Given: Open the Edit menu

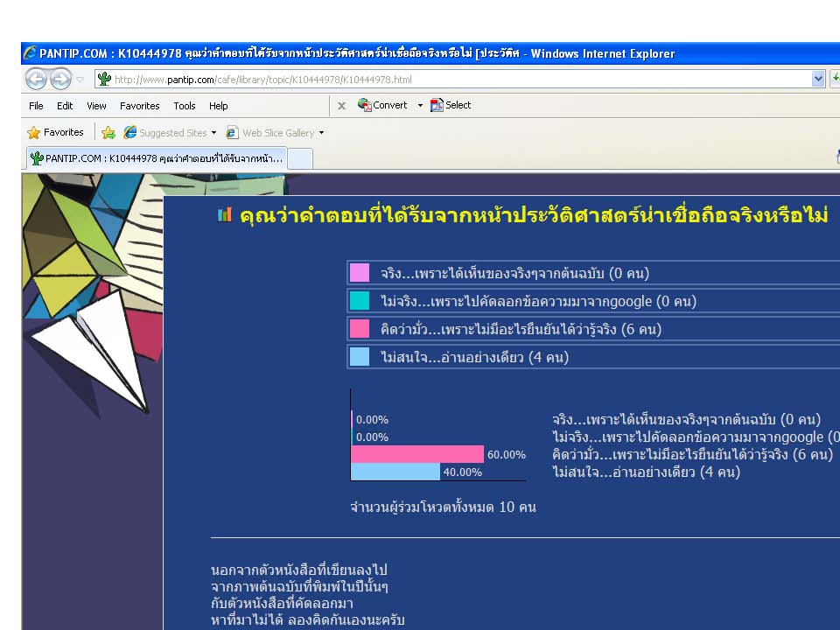Looking at the screenshot, I should pos(65,106).
